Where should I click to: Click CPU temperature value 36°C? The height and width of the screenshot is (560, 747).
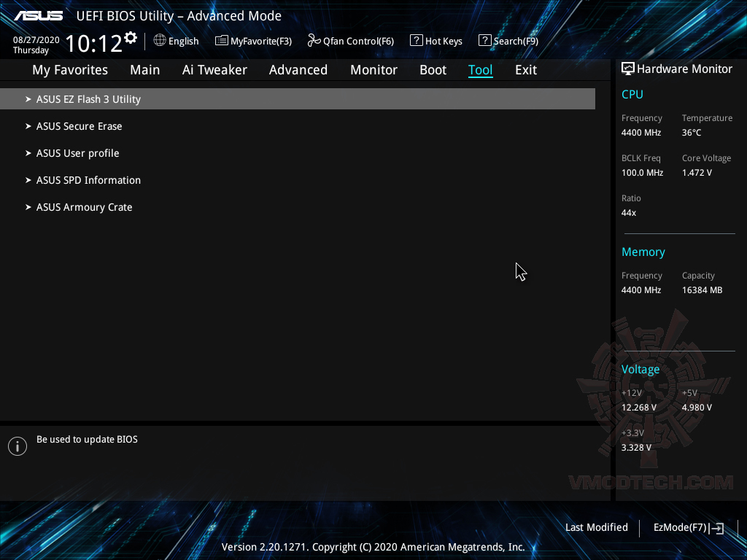coord(692,133)
